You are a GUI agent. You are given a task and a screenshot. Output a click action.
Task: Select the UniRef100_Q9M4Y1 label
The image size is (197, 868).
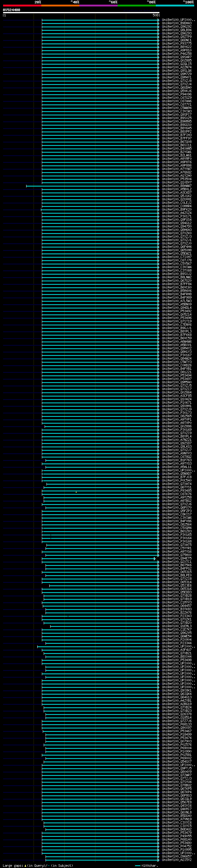[177, 78]
